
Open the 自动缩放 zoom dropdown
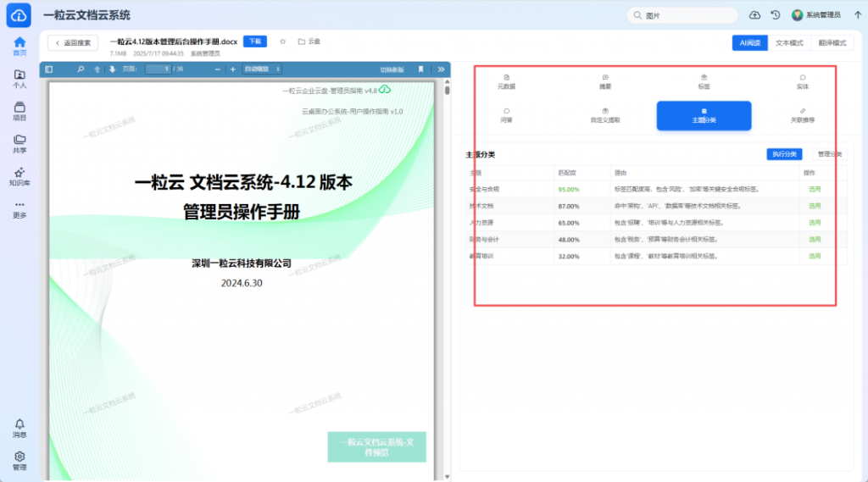(261, 69)
